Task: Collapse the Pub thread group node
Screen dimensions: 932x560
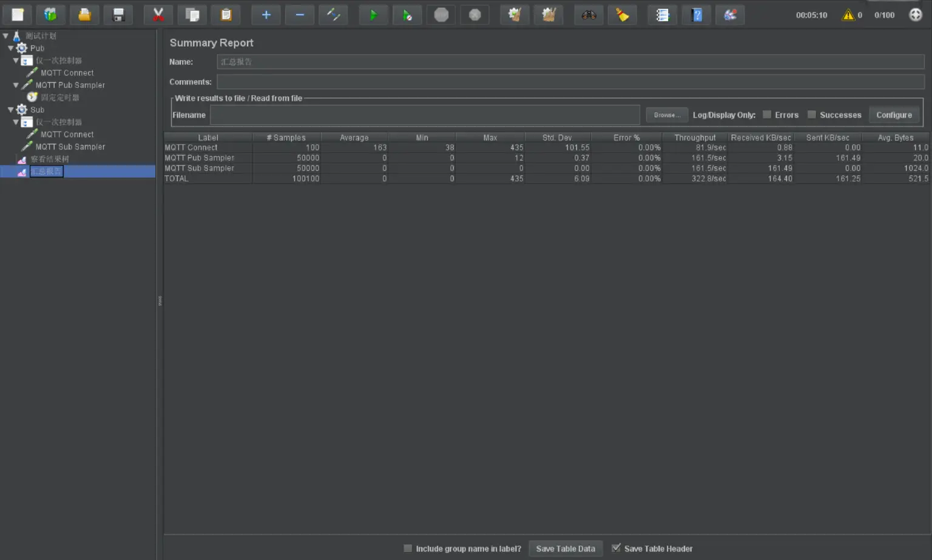Action: pyautogui.click(x=11, y=48)
